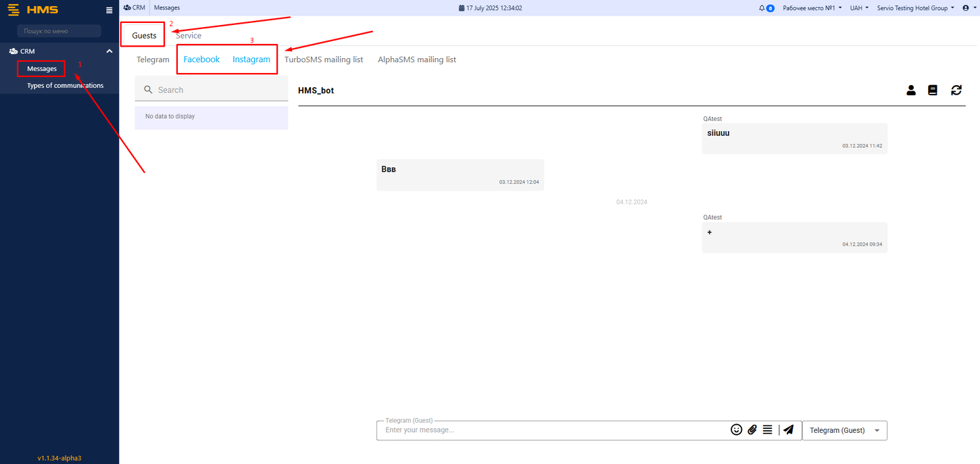Open the TurboSMS mailing list tab
The image size is (980, 464).
(x=324, y=59)
